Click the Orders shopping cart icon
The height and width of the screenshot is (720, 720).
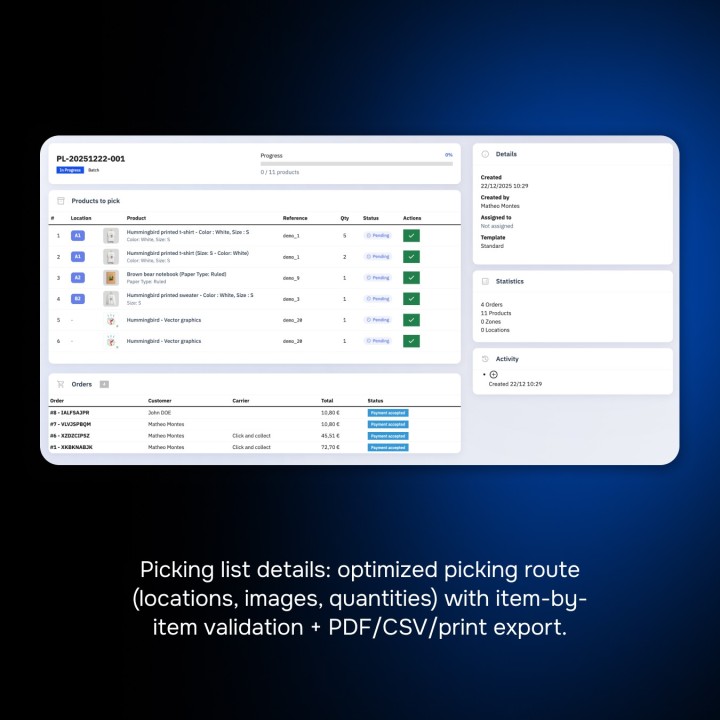(x=61, y=384)
